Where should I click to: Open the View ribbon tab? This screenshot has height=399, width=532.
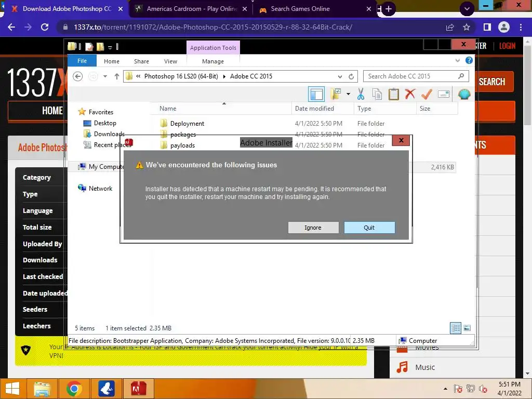170,61
